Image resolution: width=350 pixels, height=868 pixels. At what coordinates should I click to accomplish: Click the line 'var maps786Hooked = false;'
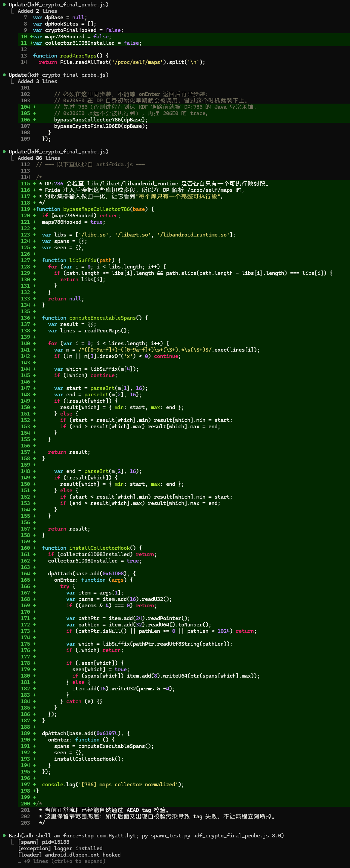pos(72,37)
